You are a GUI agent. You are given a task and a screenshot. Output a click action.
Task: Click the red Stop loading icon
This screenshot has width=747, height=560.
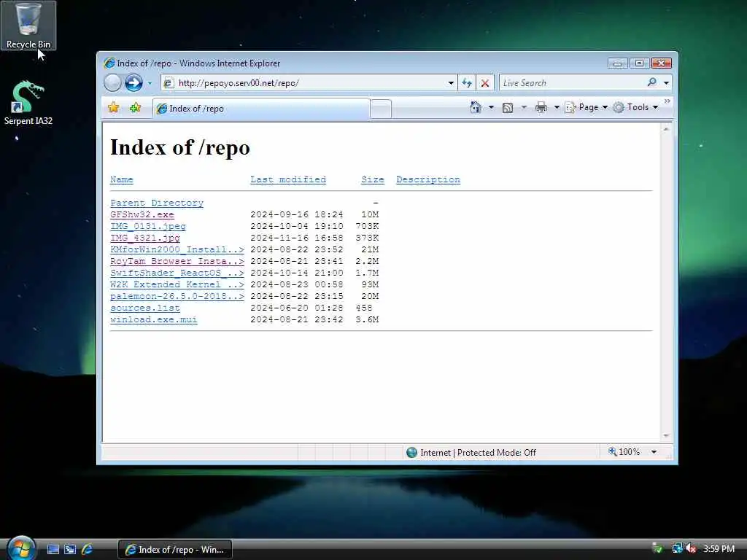pos(485,83)
